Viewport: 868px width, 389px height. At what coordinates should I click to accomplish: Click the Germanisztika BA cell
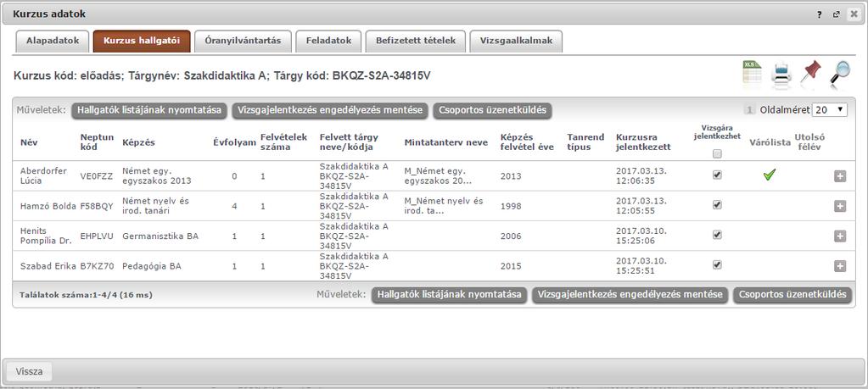point(160,236)
